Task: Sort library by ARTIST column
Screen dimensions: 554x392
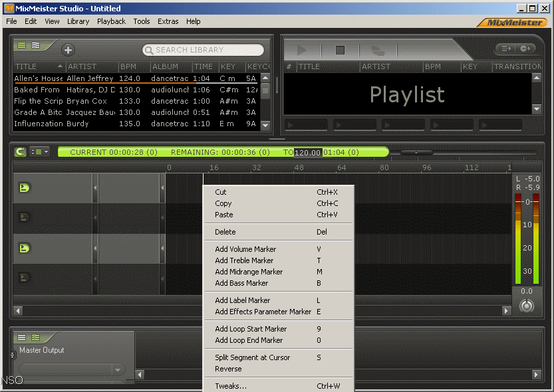Action: pyautogui.click(x=92, y=66)
